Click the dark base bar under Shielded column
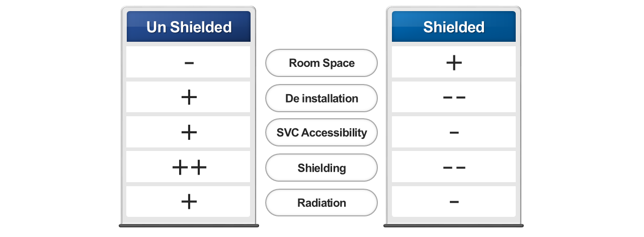Viewport: 644px width, 237px height. click(453, 225)
